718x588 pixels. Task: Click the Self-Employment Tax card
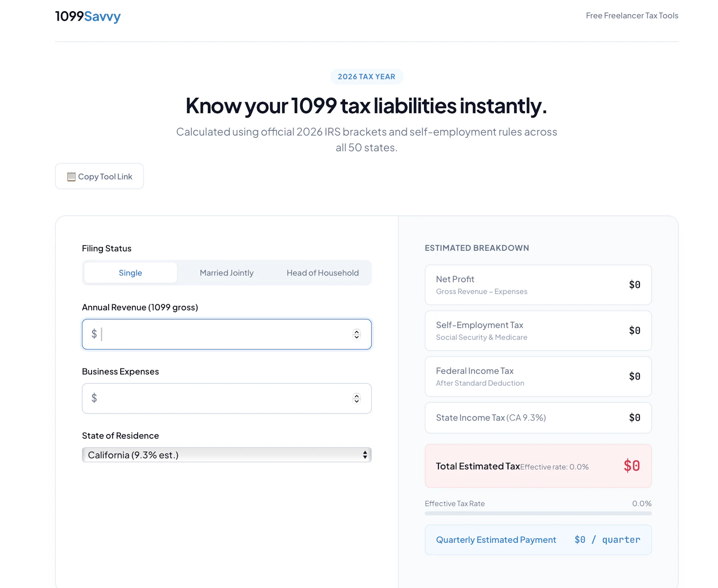coord(538,331)
